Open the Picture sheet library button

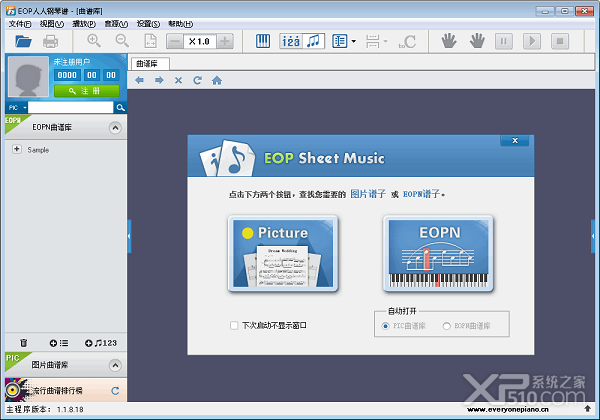(x=283, y=253)
